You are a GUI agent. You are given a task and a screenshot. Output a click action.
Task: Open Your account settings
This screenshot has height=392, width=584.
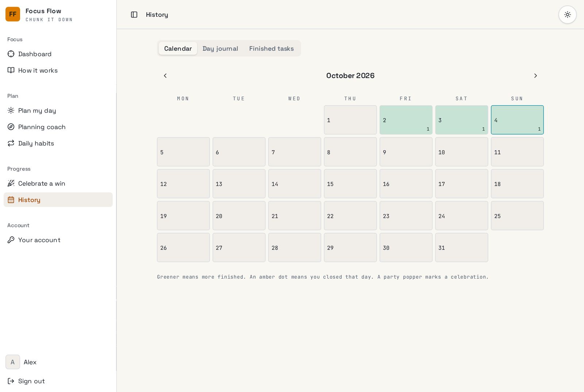[58, 240]
